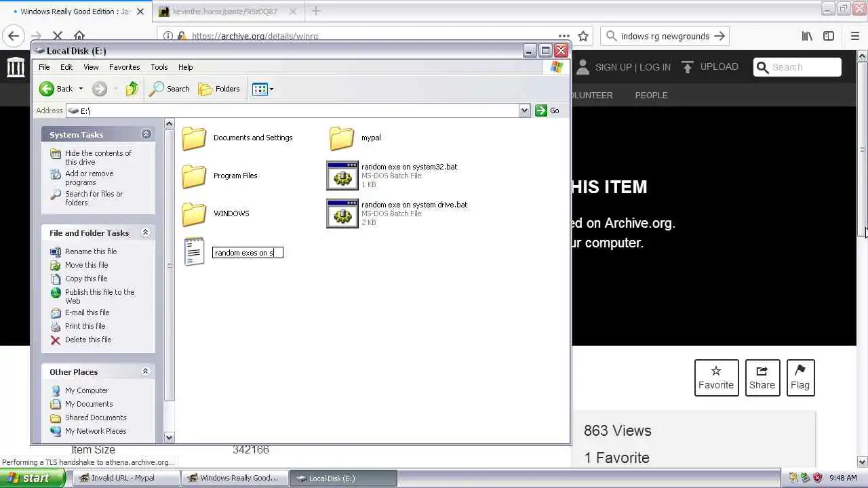This screenshot has height=488, width=868.
Task: Click the task pane scrollbar down arrow
Action: 170,438
